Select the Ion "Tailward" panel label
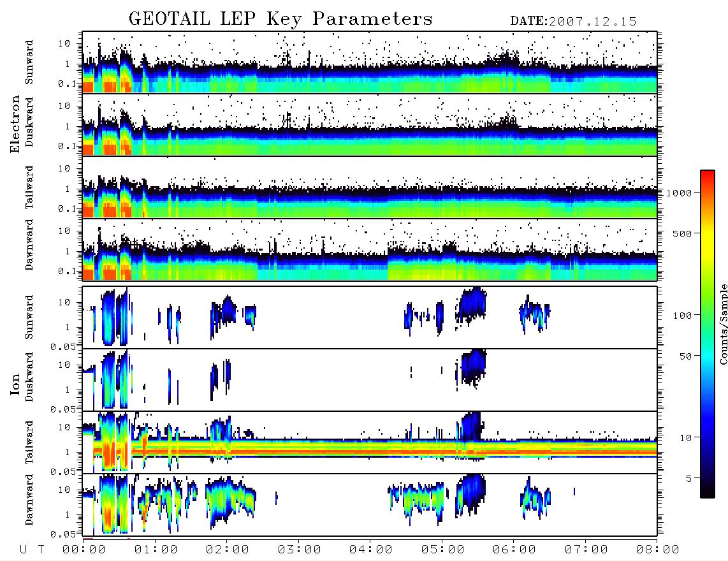Screen dimensions: 728x561 point(29,442)
